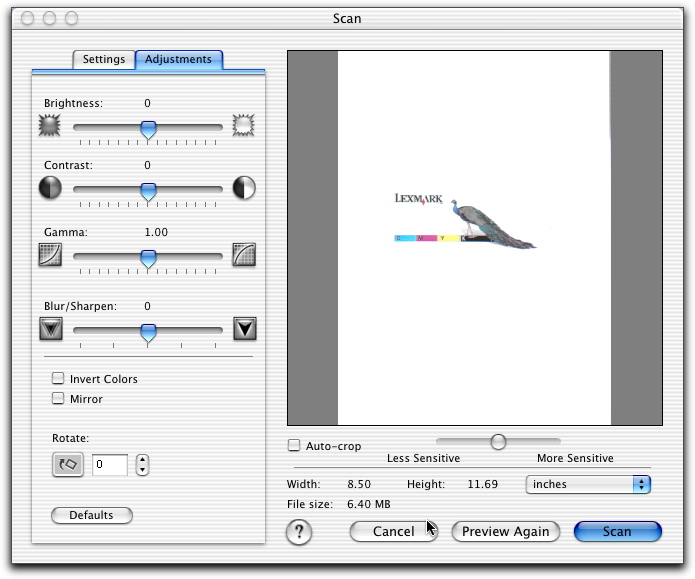Image resolution: width=695 pixels, height=579 pixels.
Task: Click the auto-crop sensitivity slider knob
Action: click(x=497, y=441)
